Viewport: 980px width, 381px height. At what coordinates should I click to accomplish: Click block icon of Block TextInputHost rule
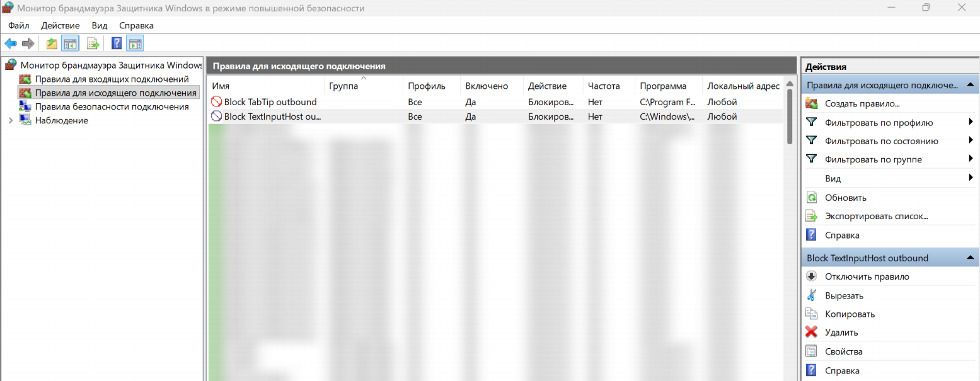coord(216,117)
